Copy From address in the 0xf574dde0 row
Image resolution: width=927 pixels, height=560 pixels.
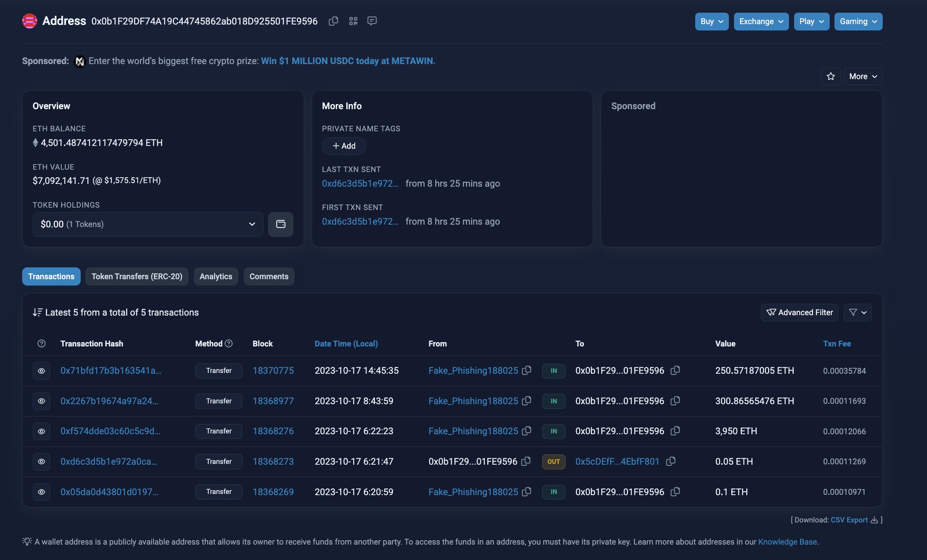pos(526,431)
